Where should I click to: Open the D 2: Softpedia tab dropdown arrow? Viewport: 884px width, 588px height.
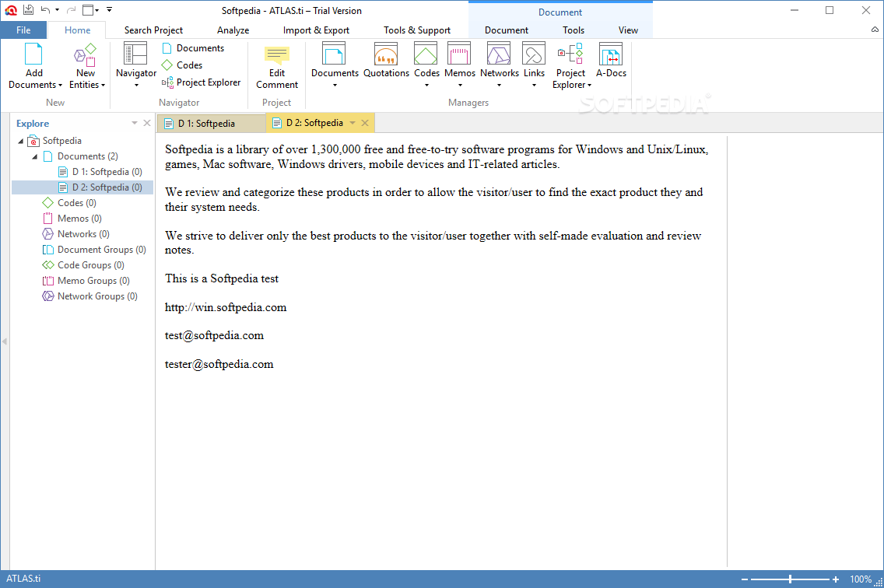(x=353, y=123)
